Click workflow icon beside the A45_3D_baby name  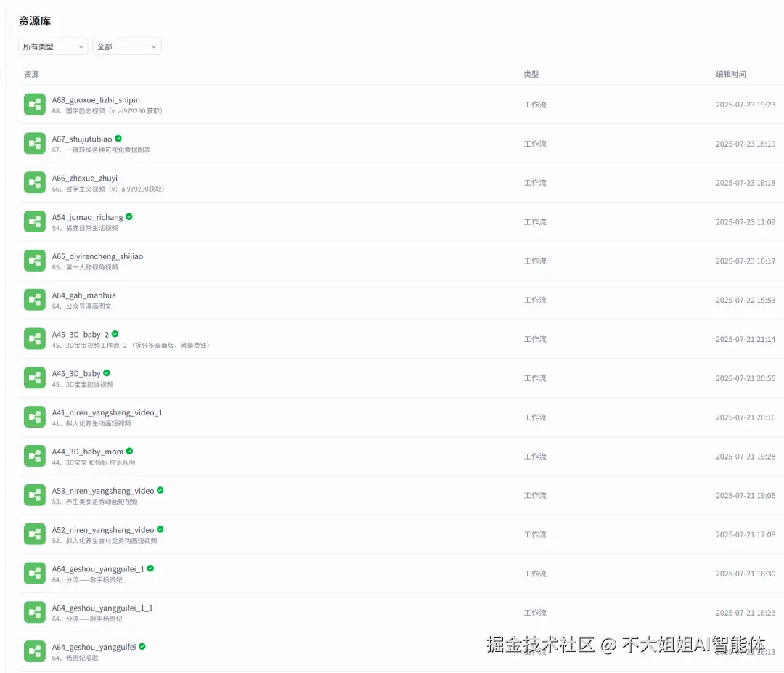pyautogui.click(x=35, y=378)
